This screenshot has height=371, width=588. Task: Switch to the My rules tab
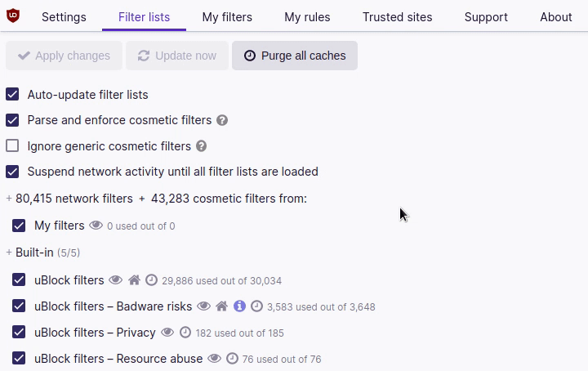point(307,16)
